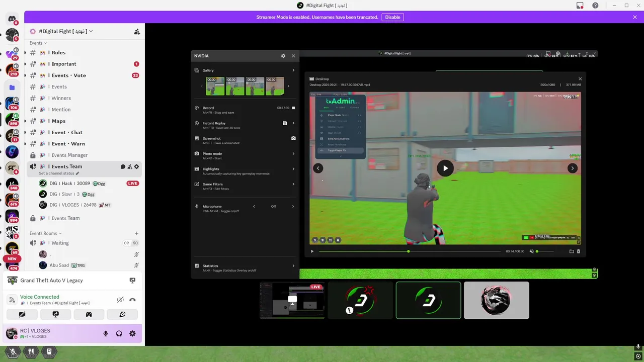Collapse the Events category
This screenshot has height=362, width=644.
pos(38,43)
